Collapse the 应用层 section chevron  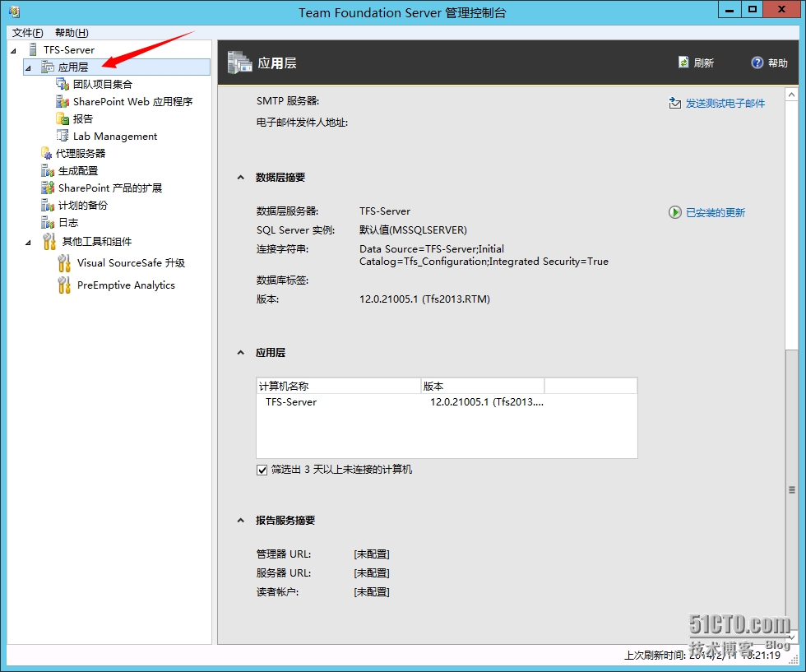coord(240,353)
